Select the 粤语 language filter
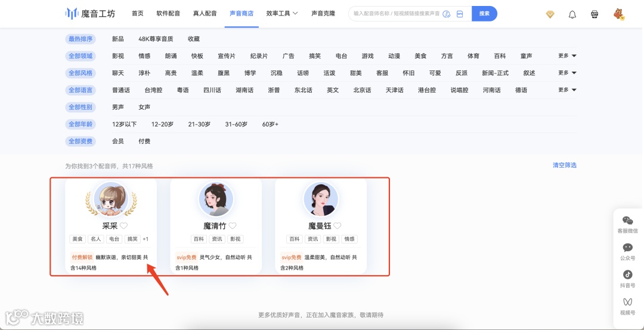This screenshot has height=330, width=644. 183,90
